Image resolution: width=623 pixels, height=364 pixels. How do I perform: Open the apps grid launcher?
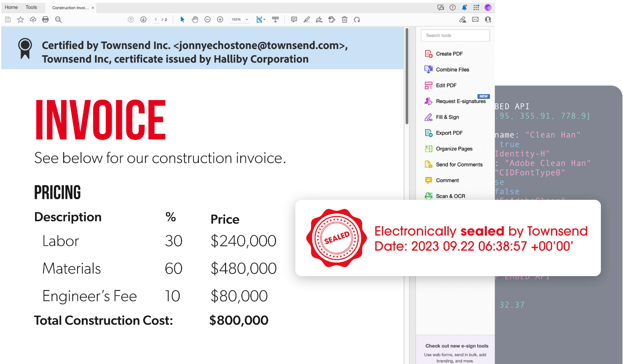tap(476, 7)
